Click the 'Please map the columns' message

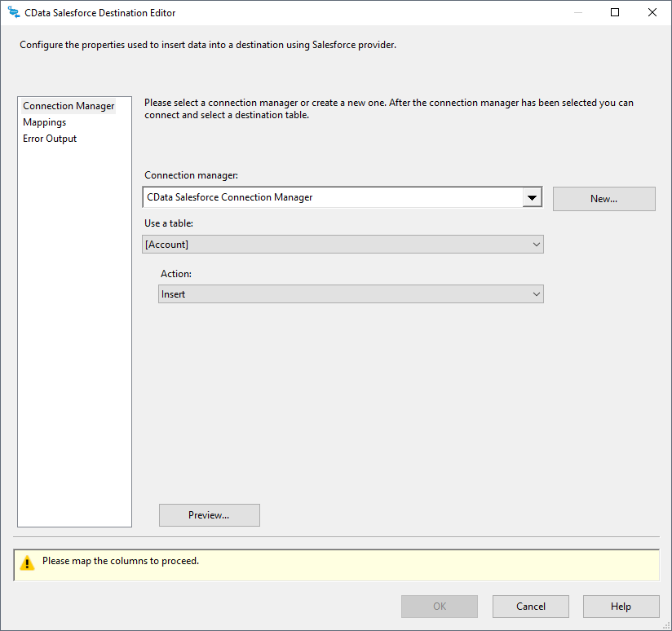coord(121,561)
